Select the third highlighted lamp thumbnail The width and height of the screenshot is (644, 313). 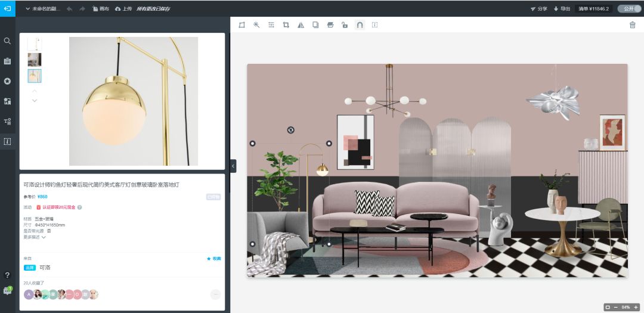[35, 76]
